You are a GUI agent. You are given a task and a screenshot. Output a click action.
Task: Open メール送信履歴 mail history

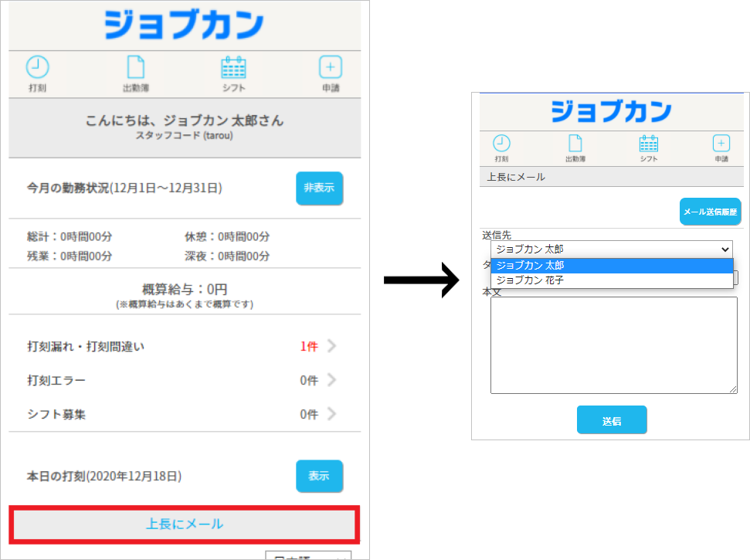coord(711,212)
